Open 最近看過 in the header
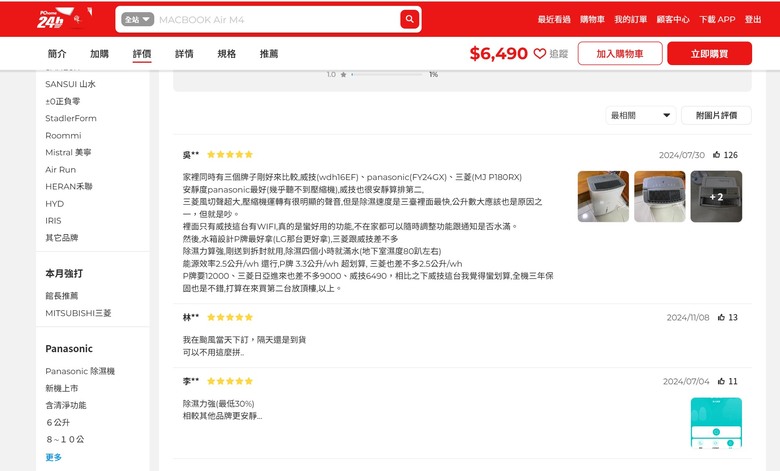Viewport: 780px width, 471px height. pyautogui.click(x=554, y=19)
